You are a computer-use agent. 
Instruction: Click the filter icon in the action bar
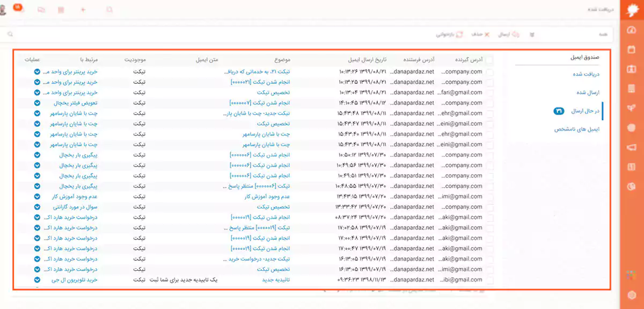tap(532, 34)
